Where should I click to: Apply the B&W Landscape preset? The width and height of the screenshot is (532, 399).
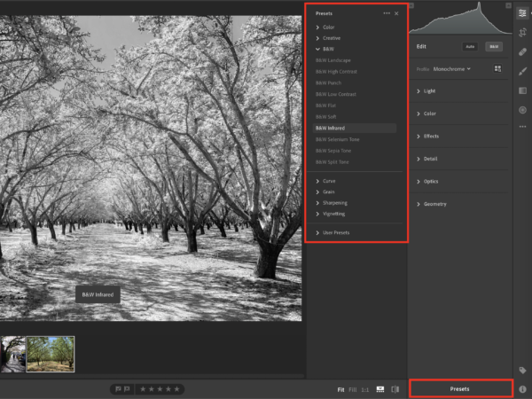tap(333, 60)
